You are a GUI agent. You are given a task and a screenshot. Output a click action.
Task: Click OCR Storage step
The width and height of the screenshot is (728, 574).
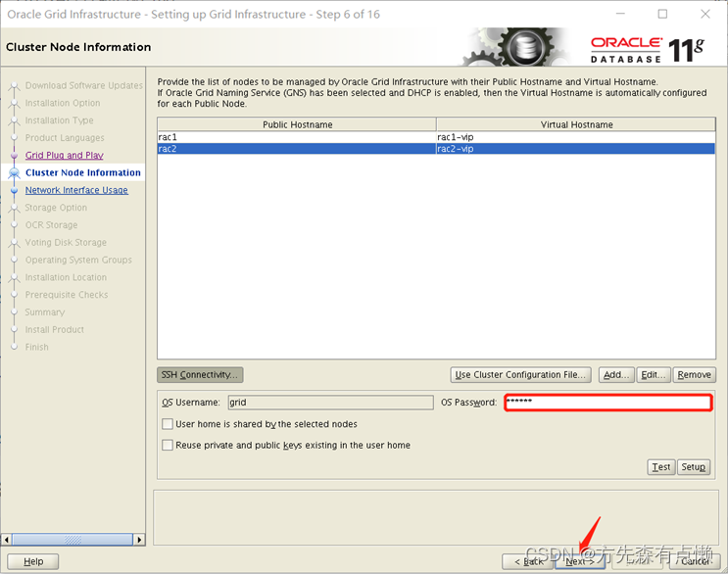pyautogui.click(x=52, y=225)
